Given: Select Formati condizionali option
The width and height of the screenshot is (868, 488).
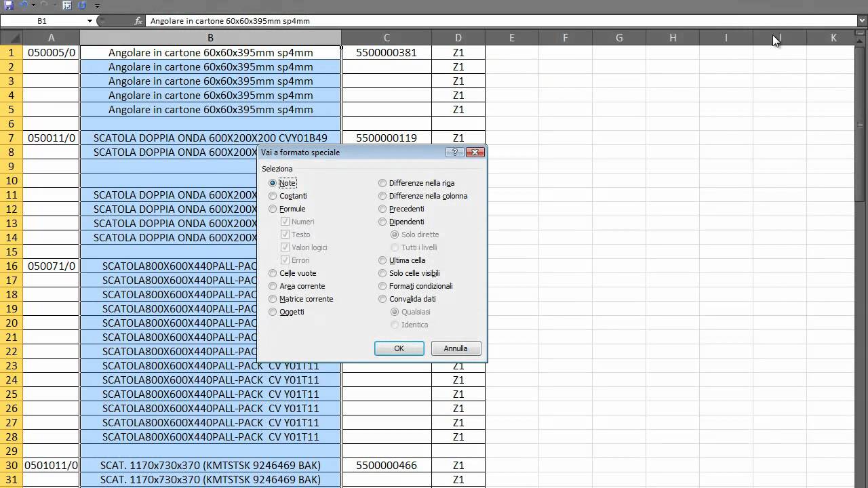Looking at the screenshot, I should coord(382,286).
